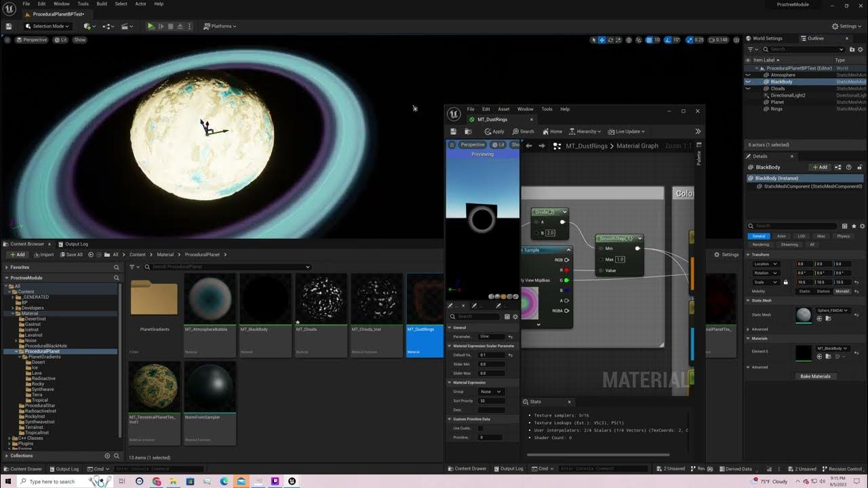Click Apply in the material editor toolbar
868x488 pixels.
(x=494, y=131)
